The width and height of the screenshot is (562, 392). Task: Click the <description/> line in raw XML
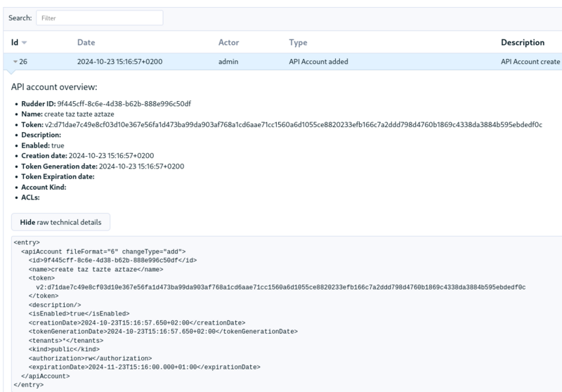click(55, 306)
